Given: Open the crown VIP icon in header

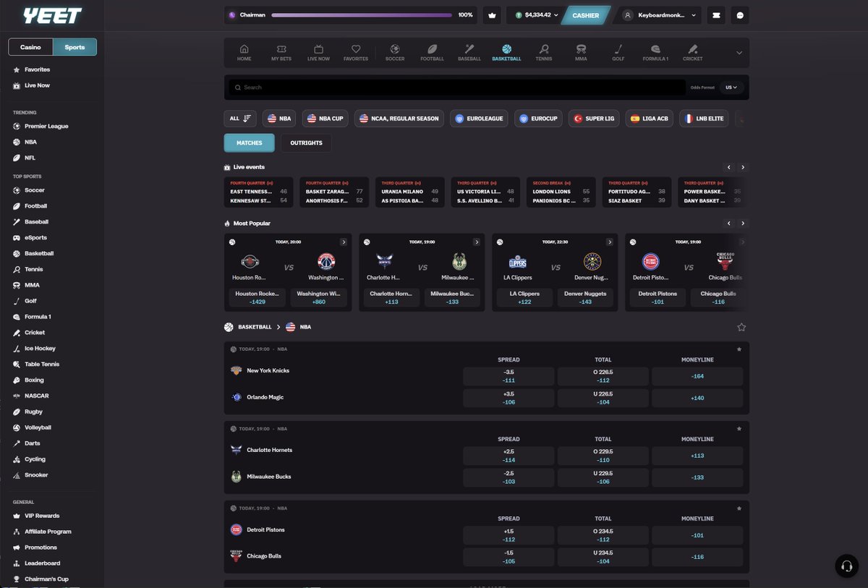Looking at the screenshot, I should click(x=493, y=14).
